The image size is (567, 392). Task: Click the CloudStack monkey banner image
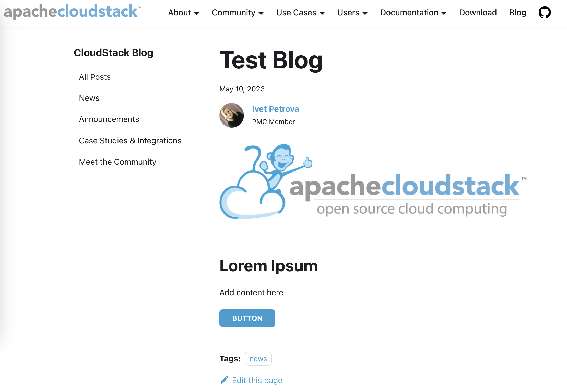click(x=373, y=182)
